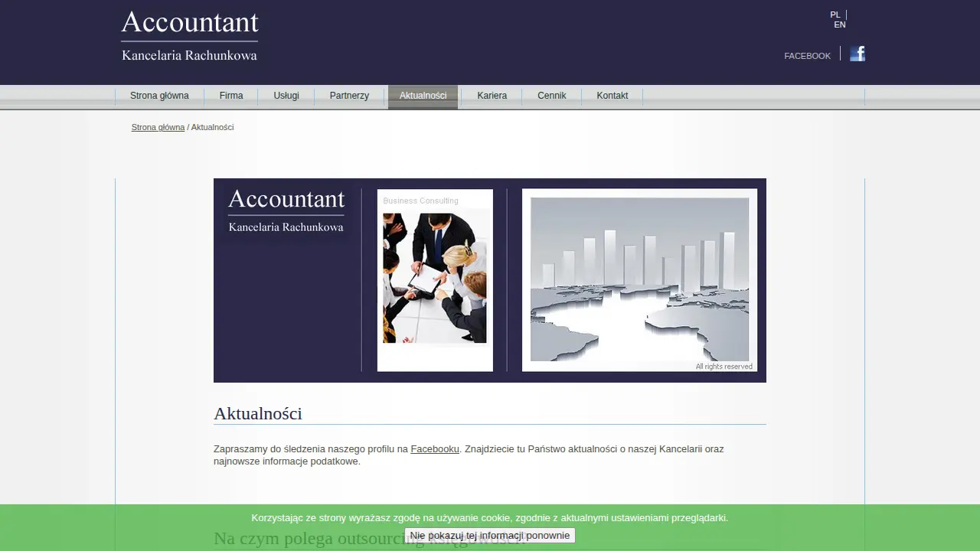Open the Facebook icon in the header
This screenshot has width=980, height=551.
point(857,54)
